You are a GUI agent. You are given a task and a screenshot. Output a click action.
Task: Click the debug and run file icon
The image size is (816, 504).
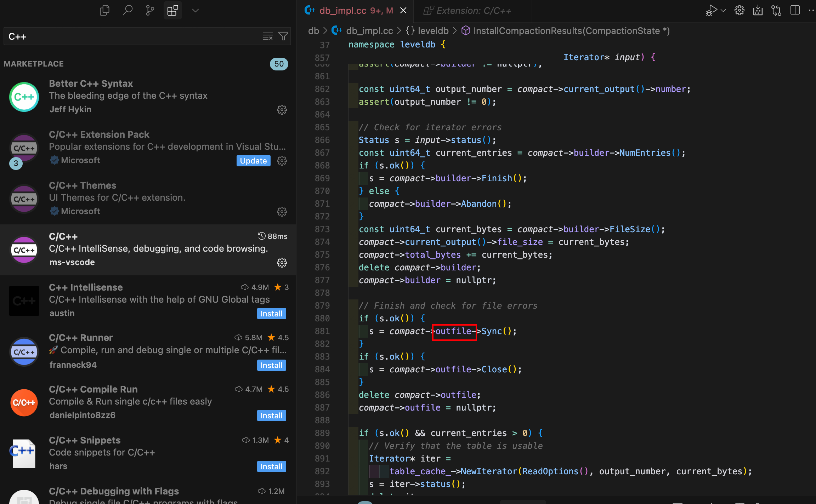point(711,10)
